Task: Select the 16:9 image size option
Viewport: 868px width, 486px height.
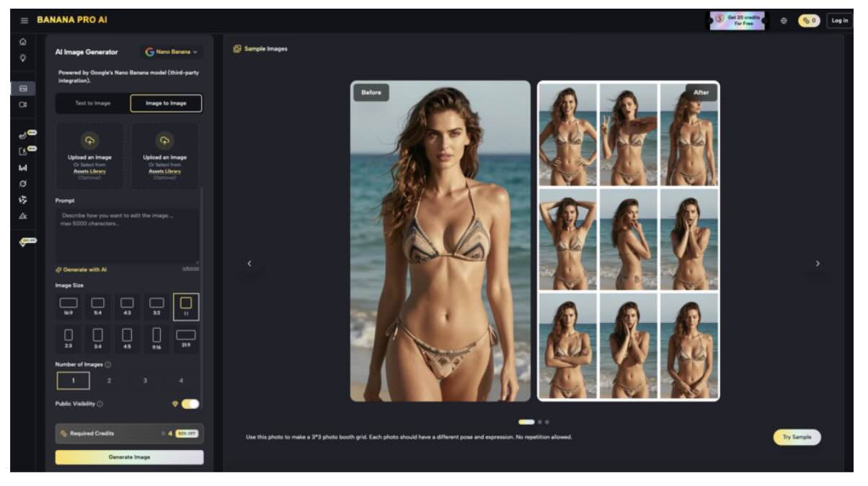Action: (x=68, y=306)
